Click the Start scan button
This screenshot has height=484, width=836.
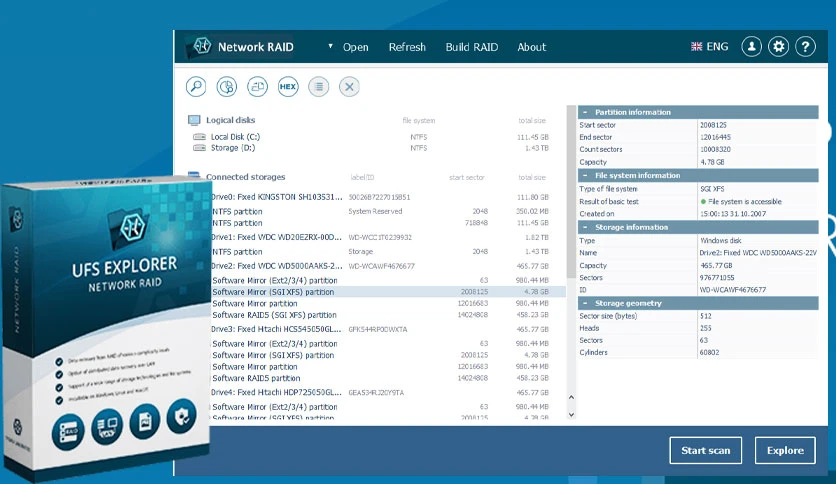(x=705, y=450)
